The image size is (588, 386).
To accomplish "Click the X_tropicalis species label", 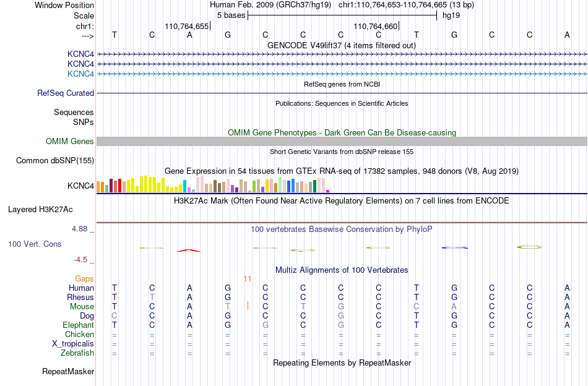I will pyautogui.click(x=73, y=344).
